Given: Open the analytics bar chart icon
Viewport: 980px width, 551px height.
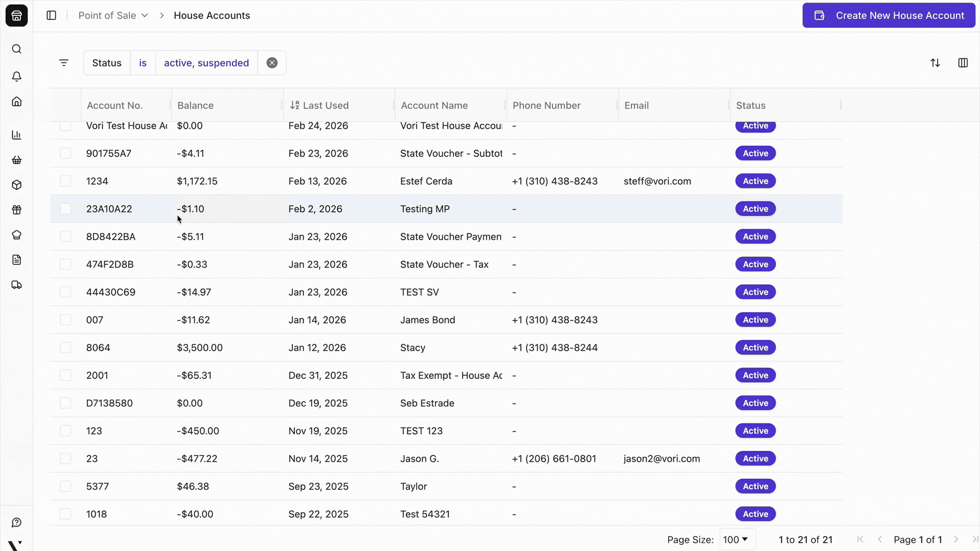Looking at the screenshot, I should (x=16, y=135).
